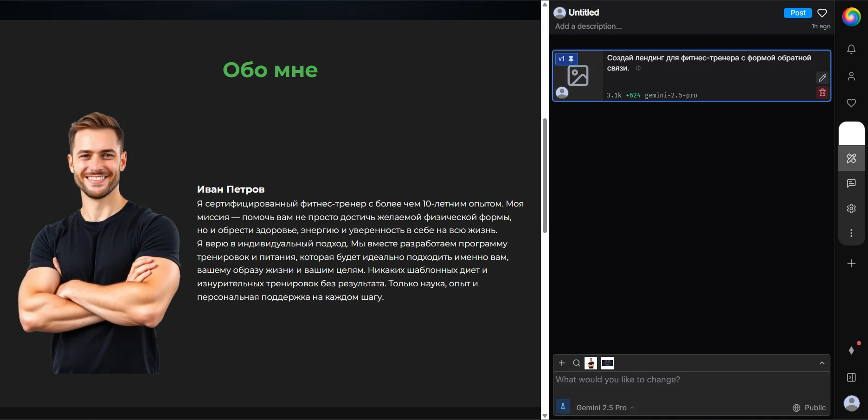Open notifications via the bell icon
Image resolution: width=868 pixels, height=420 pixels.
852,49
